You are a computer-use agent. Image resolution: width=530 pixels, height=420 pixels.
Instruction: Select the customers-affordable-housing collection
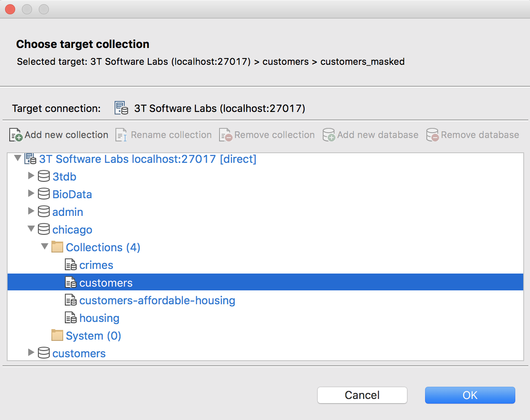tap(157, 300)
